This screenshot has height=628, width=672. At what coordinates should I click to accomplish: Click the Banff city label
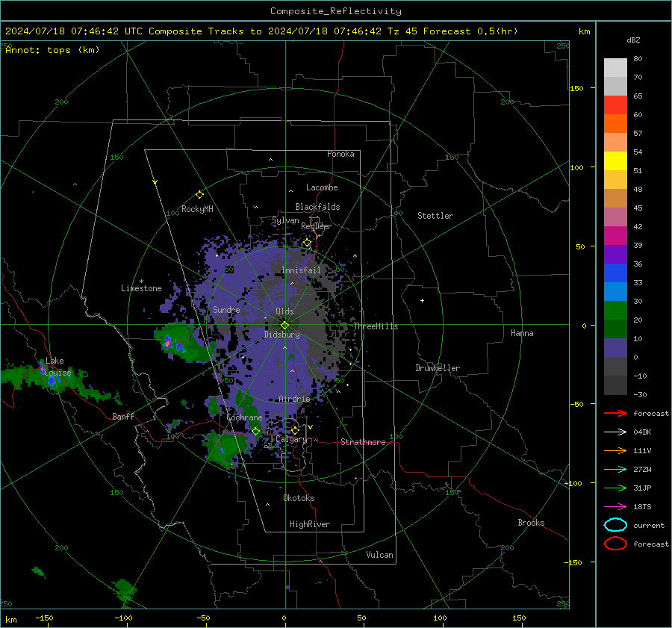tap(123, 416)
